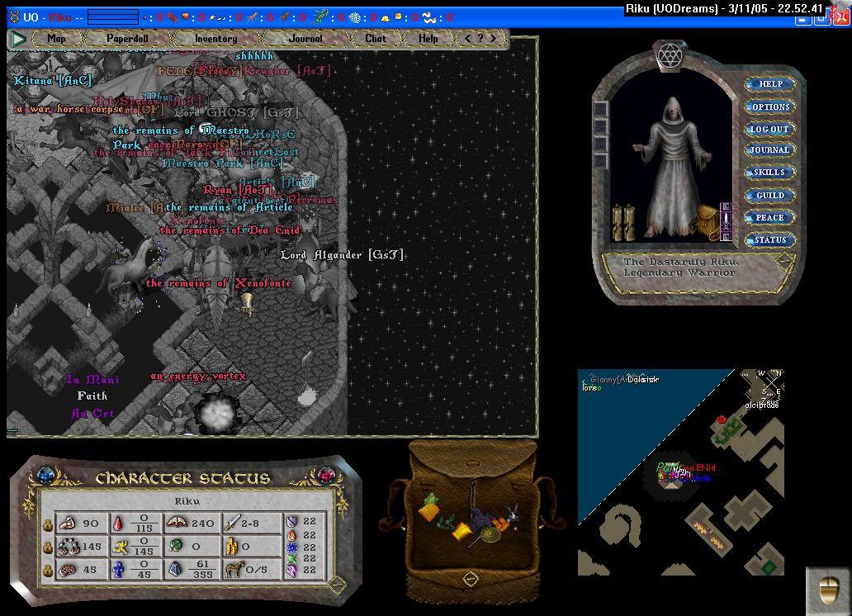Click the name 'Riku' in Character Status

[x=187, y=500]
